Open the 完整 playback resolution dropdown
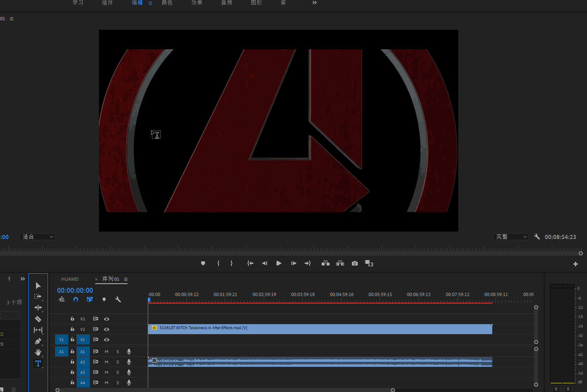The width and height of the screenshot is (587, 392). click(511, 237)
